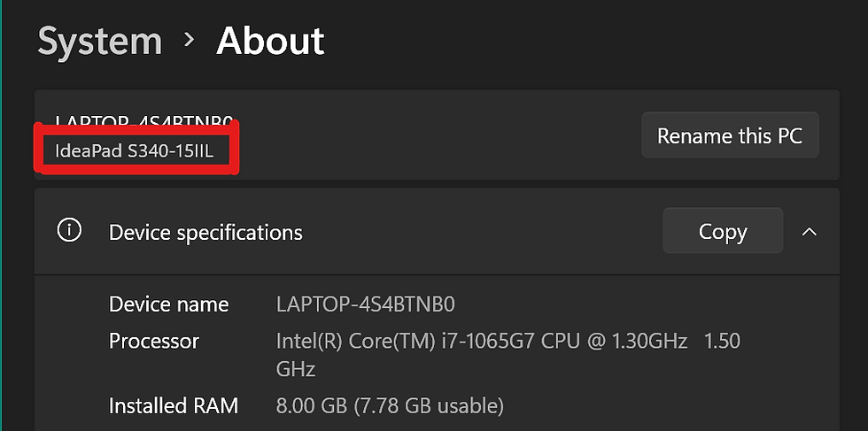Click the About page heading
Viewport: 868px width, 431px height.
click(270, 41)
